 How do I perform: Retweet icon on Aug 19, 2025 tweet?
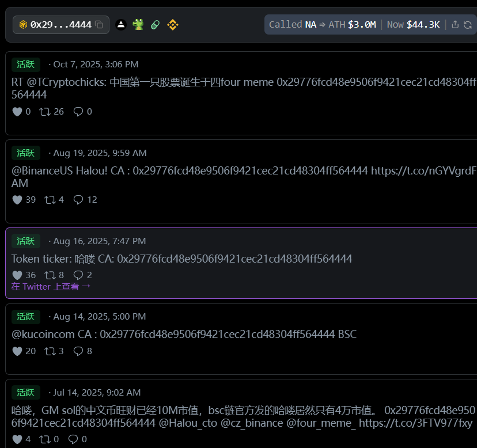coord(50,200)
